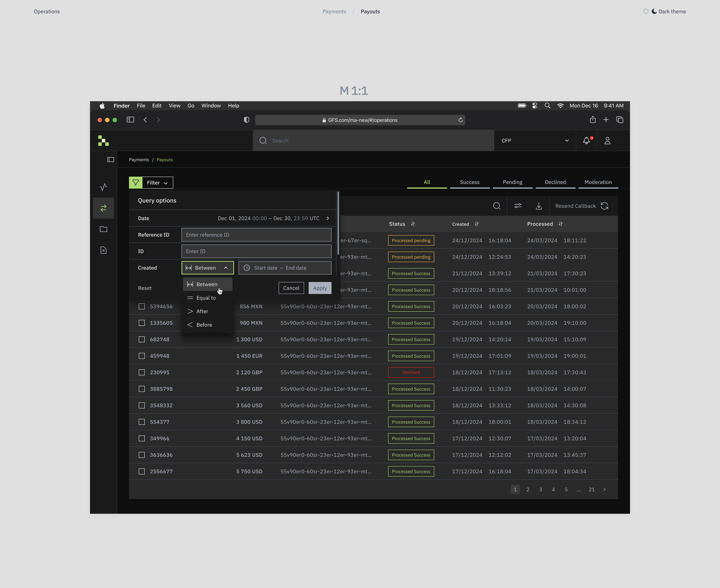
Task: Select the transfers arrows sidebar icon
Action: click(x=104, y=208)
